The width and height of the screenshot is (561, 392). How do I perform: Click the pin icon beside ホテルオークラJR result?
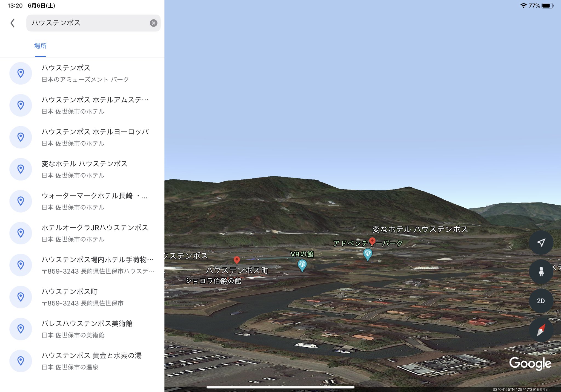point(21,233)
